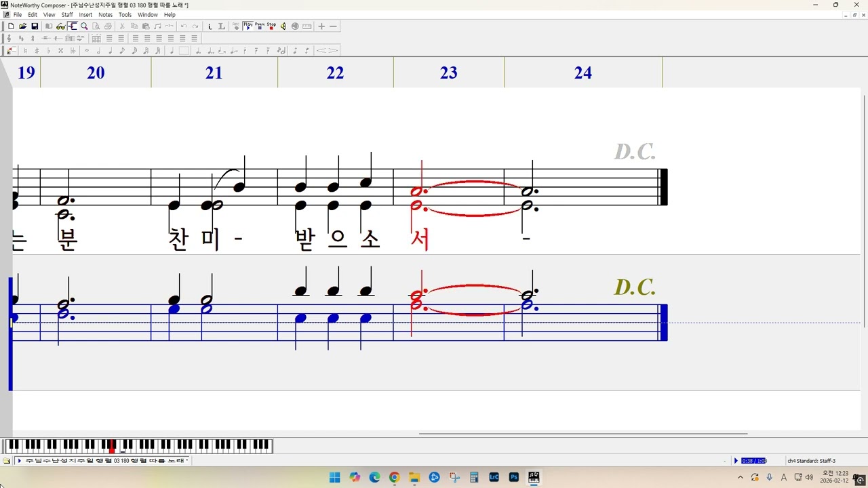The height and width of the screenshot is (488, 868).
Task: Open the Edit menu
Action: click(x=33, y=14)
